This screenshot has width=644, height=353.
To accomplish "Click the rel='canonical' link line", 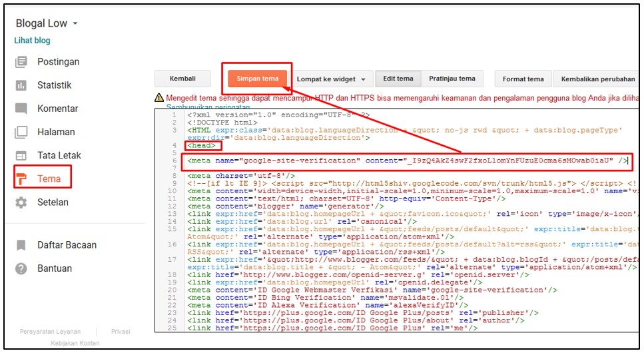I will pyautogui.click(x=302, y=222).
